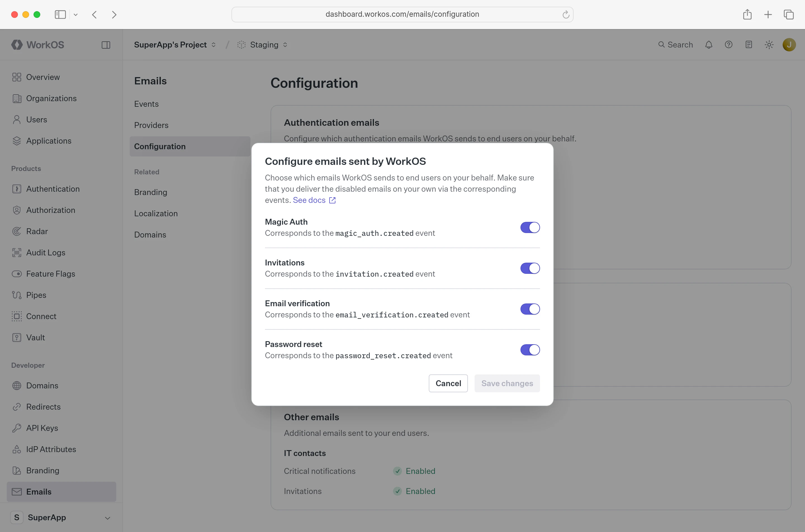The width and height of the screenshot is (805, 532).
Task: Click the Authorization shield icon
Action: pyautogui.click(x=16, y=210)
